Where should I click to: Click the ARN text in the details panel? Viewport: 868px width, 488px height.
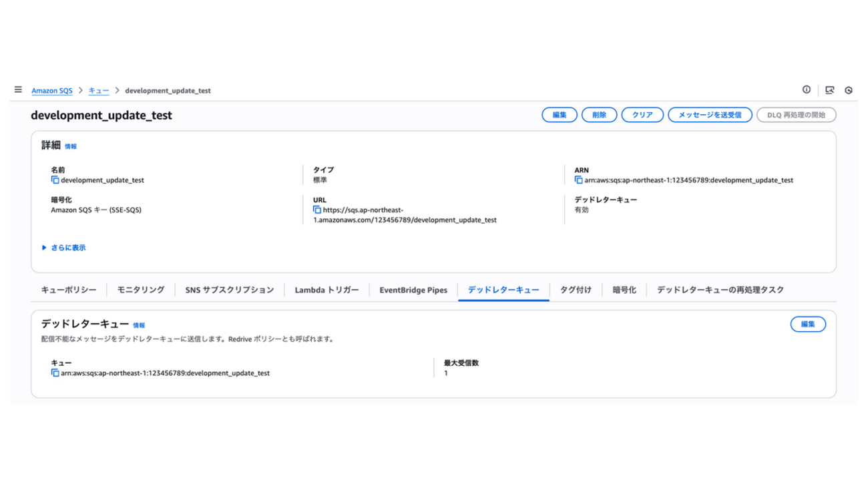point(689,180)
